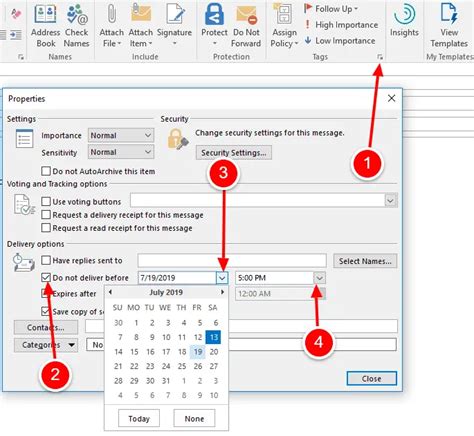Select July 28 in the calendar

(118, 381)
